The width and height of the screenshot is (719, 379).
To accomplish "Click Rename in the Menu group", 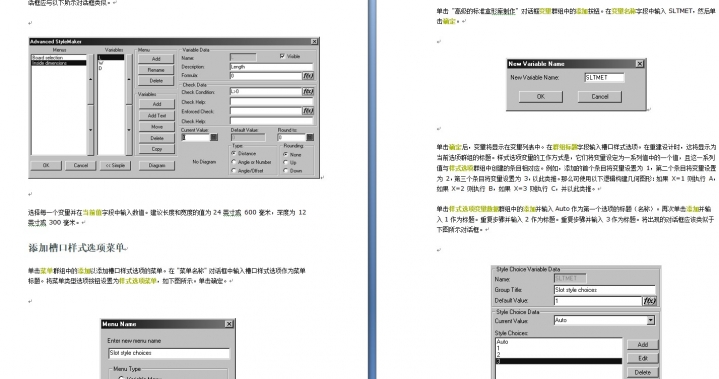I will pos(156,70).
